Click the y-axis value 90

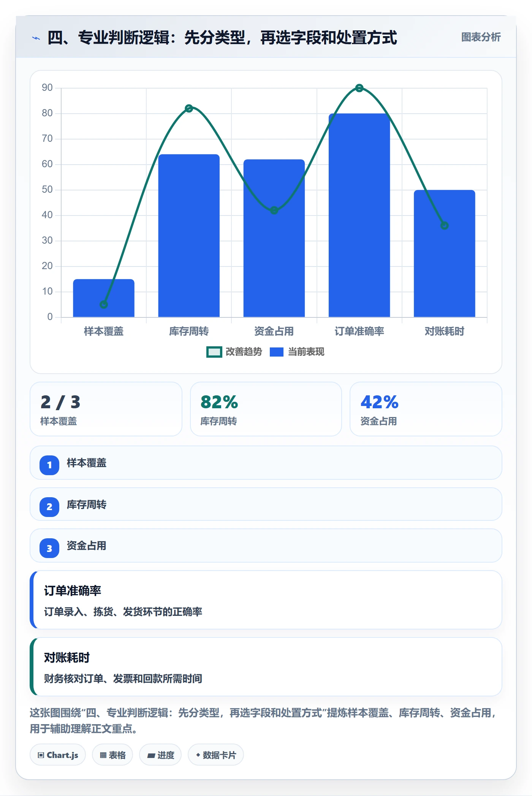pyautogui.click(x=47, y=88)
